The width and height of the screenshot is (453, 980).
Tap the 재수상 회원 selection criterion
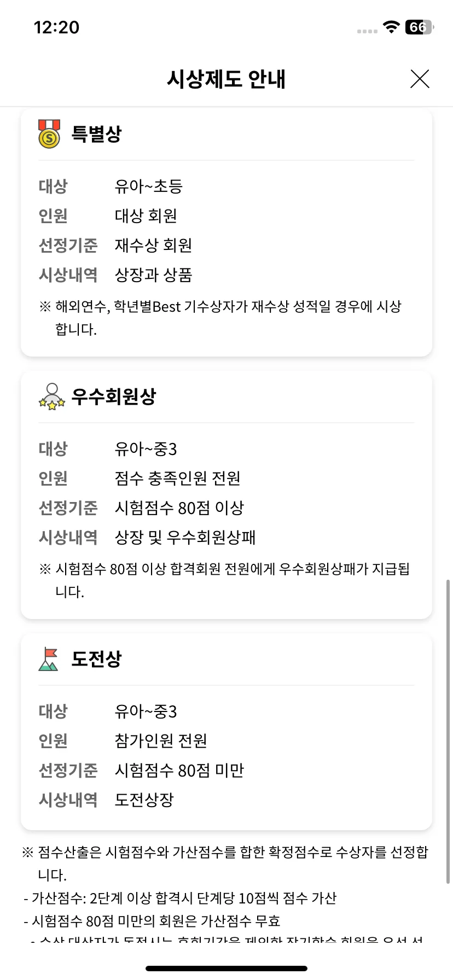(153, 245)
